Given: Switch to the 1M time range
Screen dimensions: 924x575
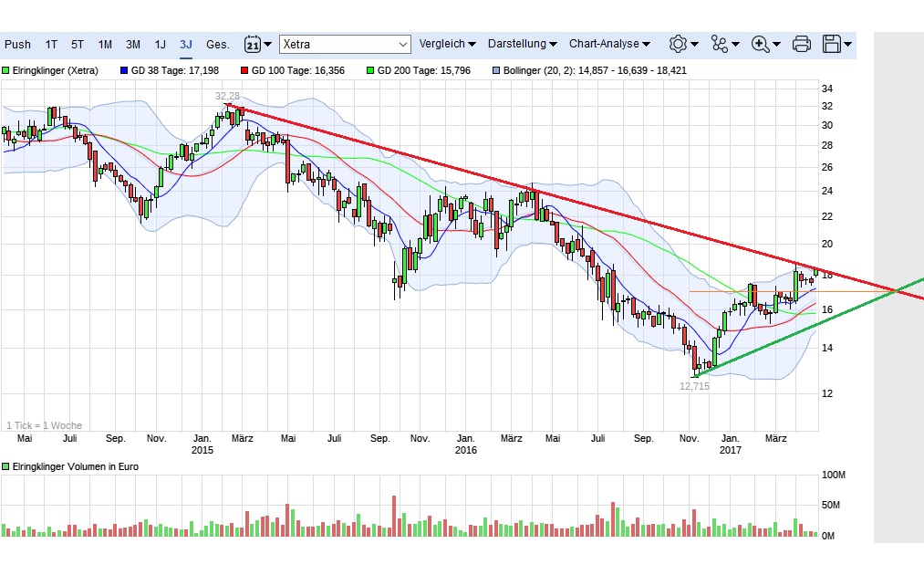Looking at the screenshot, I should click(105, 44).
